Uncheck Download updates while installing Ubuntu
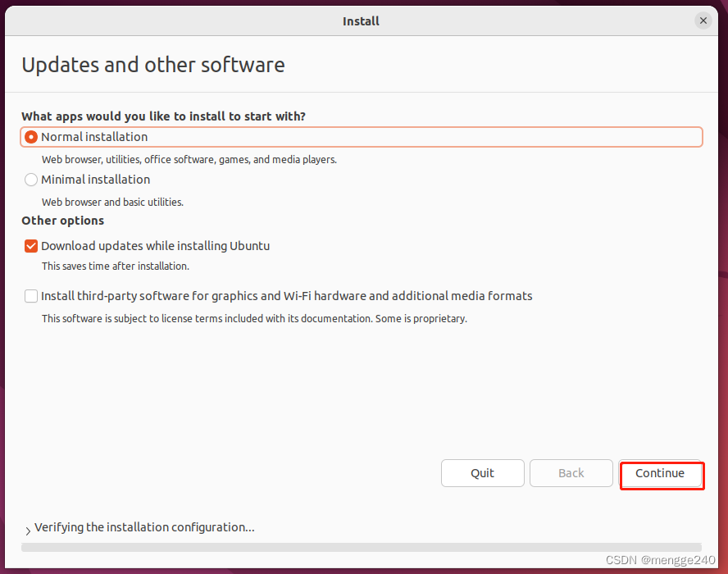This screenshot has height=574, width=728. (30, 246)
